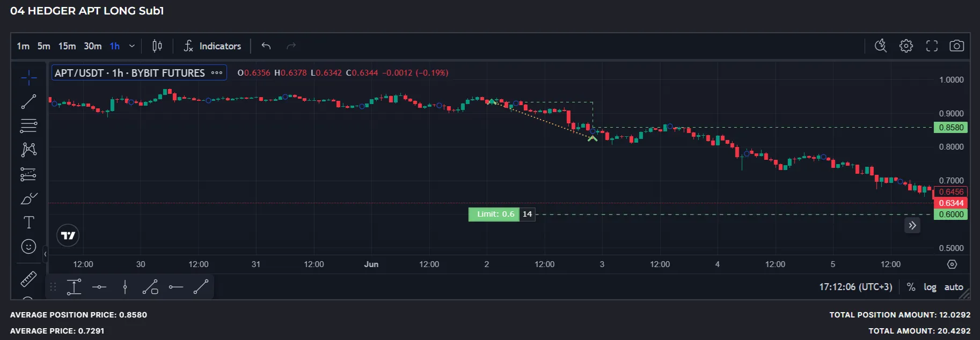Select the text annotation tool
The width and height of the screenshot is (980, 340).
29,222
